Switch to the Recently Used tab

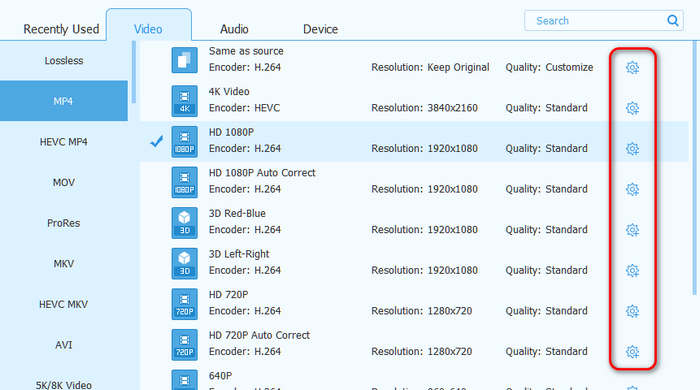click(x=61, y=29)
